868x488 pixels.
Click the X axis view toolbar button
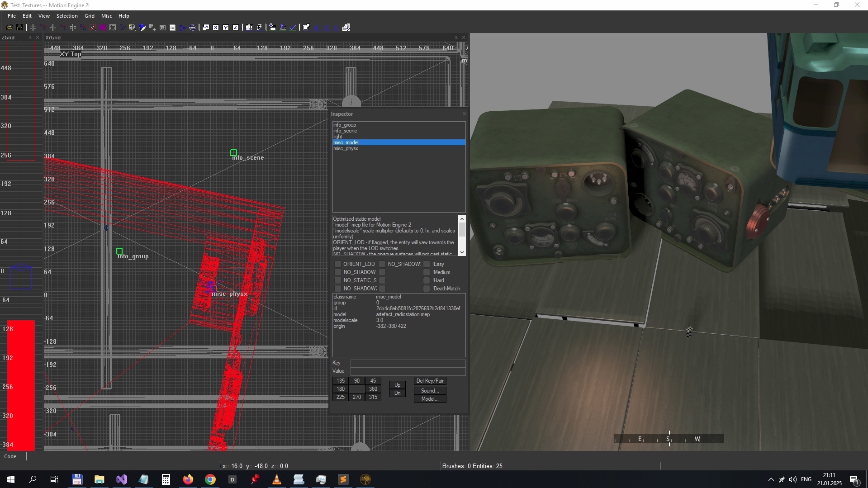tap(216, 27)
